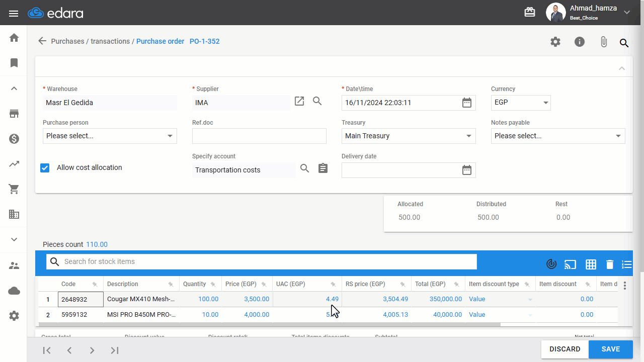Click the table grid view icon
Screen dimensions: 644x362
(591, 264)
